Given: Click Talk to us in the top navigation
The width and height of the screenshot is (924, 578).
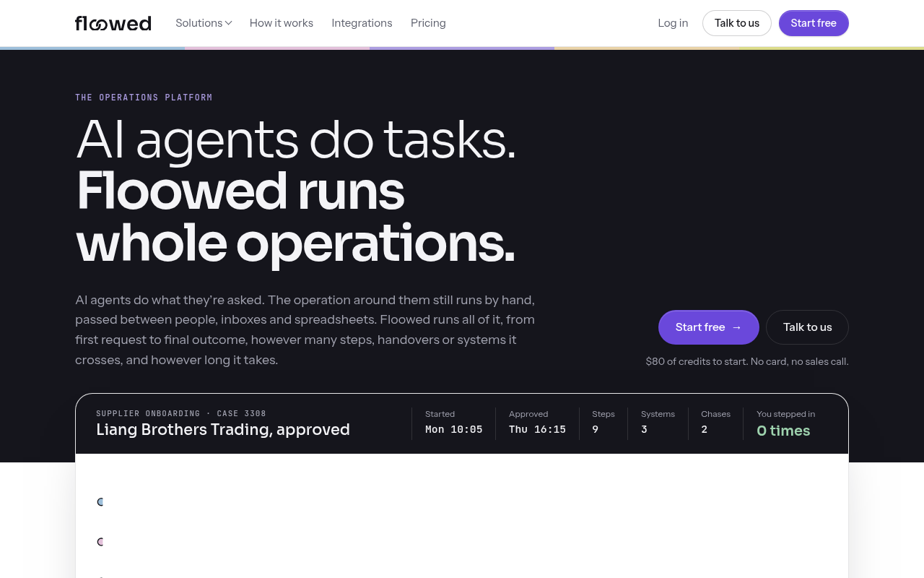Looking at the screenshot, I should click(737, 23).
